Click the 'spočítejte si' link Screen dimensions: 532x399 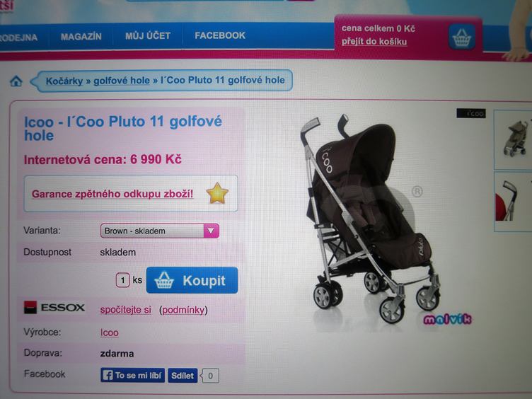[x=125, y=310]
